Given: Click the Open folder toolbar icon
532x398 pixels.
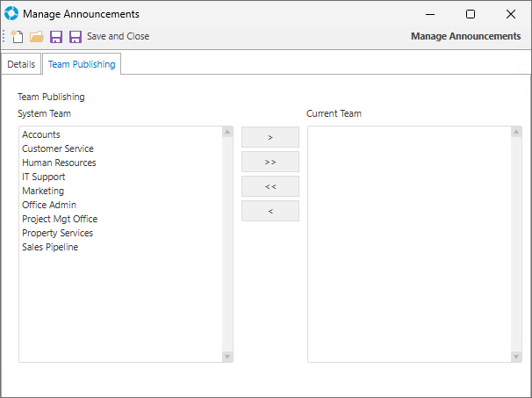Looking at the screenshot, I should pyautogui.click(x=37, y=37).
